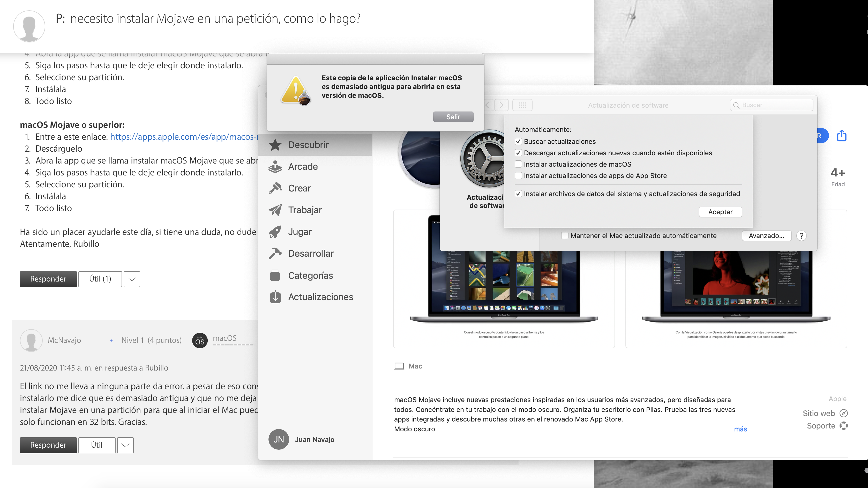Click Aceptar in the advanced sheet
Viewport: 868px width, 488px height.
(x=720, y=212)
